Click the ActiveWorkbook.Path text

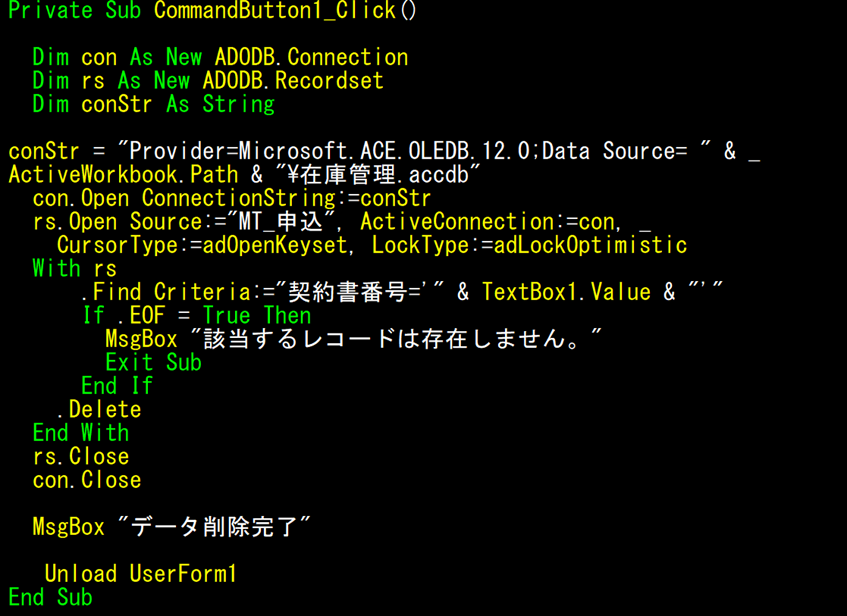point(123,175)
